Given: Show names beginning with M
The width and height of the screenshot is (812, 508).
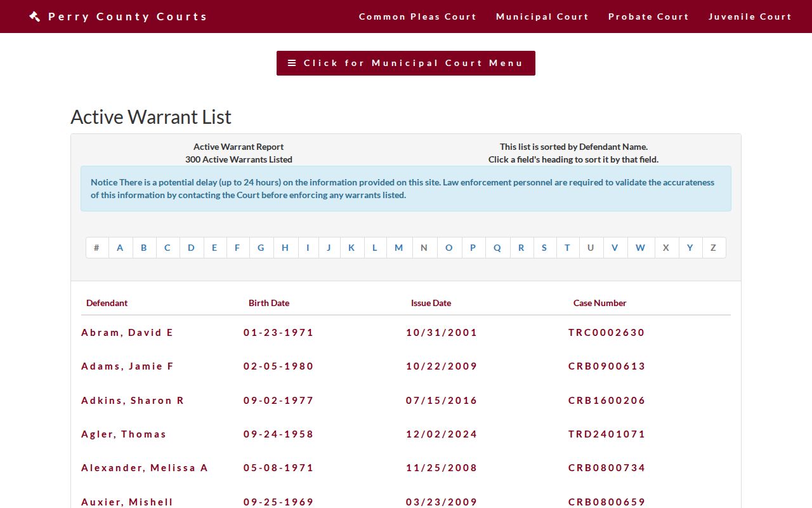Looking at the screenshot, I should 399,248.
